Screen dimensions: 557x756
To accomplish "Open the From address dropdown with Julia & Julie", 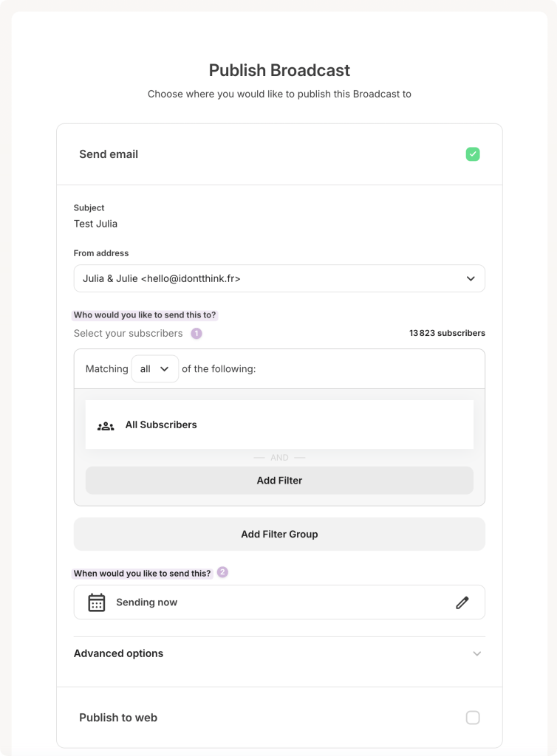I will [279, 278].
